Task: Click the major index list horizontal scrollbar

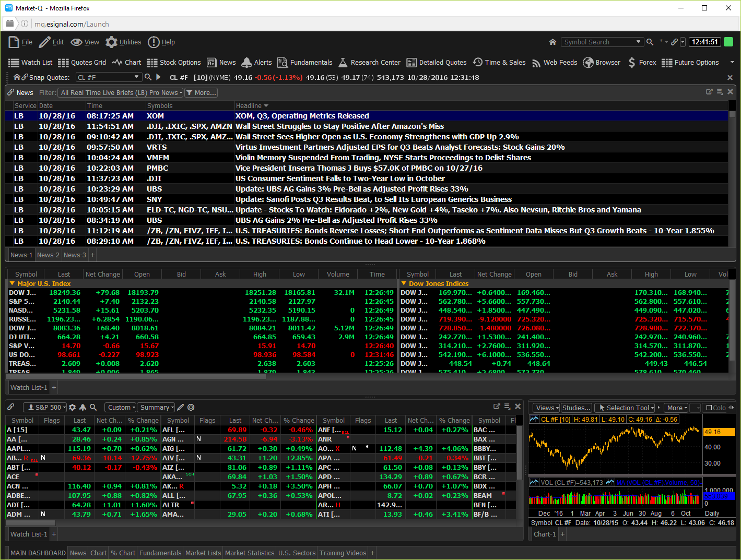Action: pyautogui.click(x=136, y=376)
